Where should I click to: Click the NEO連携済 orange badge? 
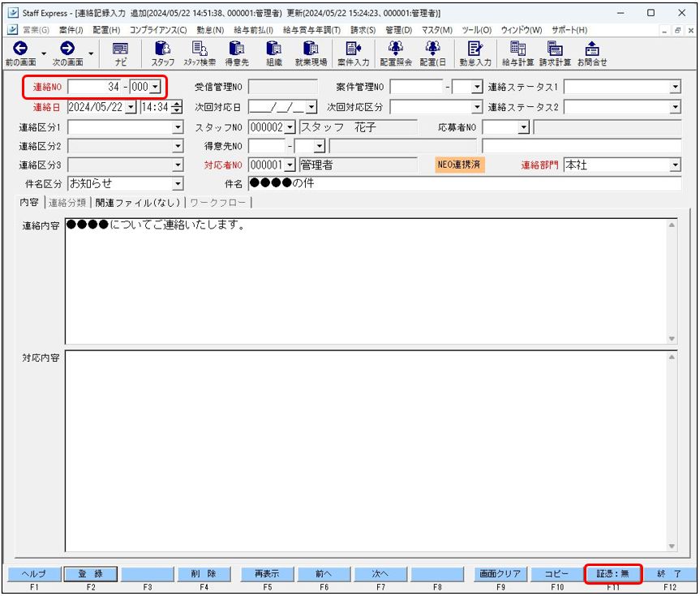[459, 165]
